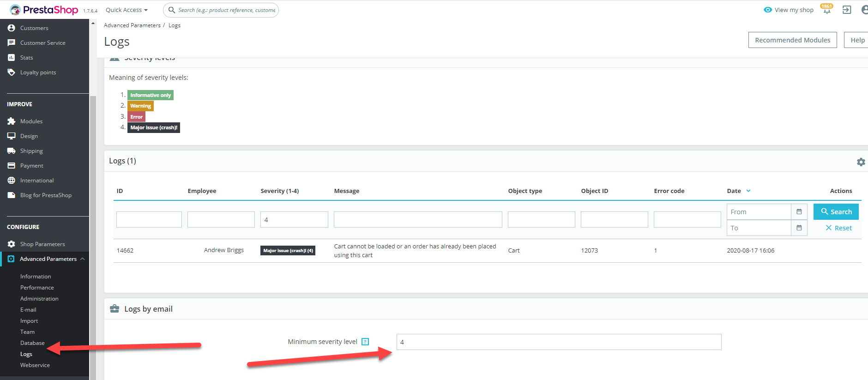Open Database submenu item
The width and height of the screenshot is (868, 380).
(x=32, y=343)
